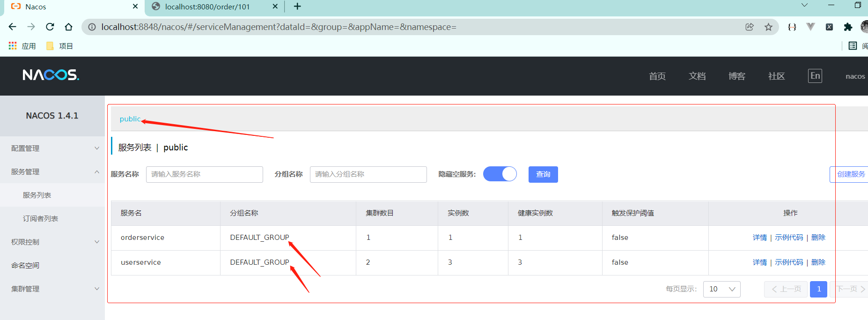This screenshot has height=320, width=868.
Task: Click 删除 for orderservice
Action: (x=818, y=238)
